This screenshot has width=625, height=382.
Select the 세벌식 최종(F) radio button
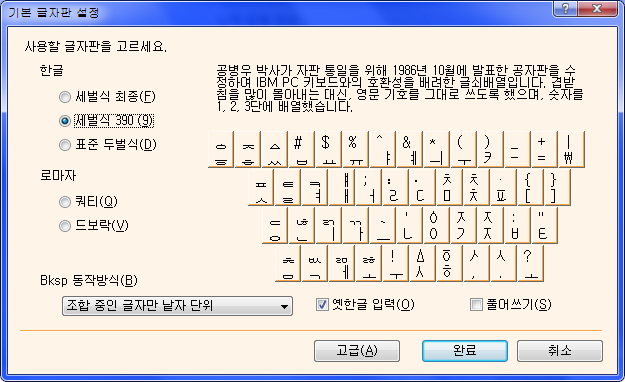tap(107, 97)
